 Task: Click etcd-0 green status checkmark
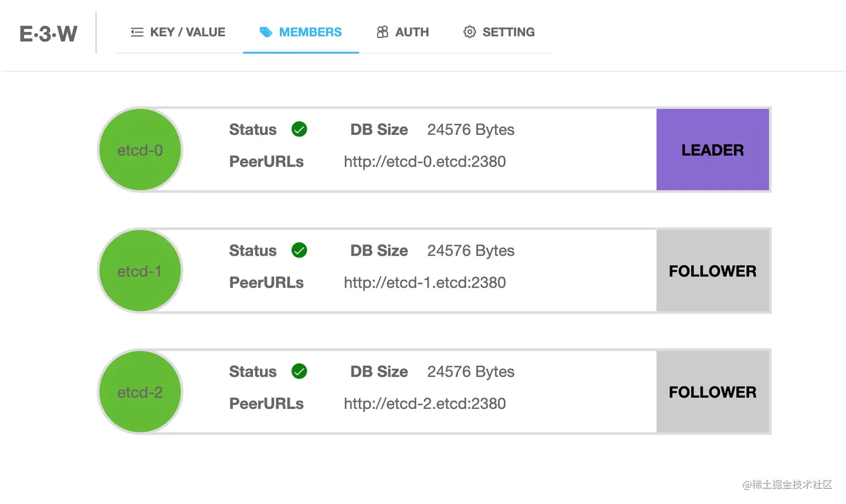pos(299,130)
